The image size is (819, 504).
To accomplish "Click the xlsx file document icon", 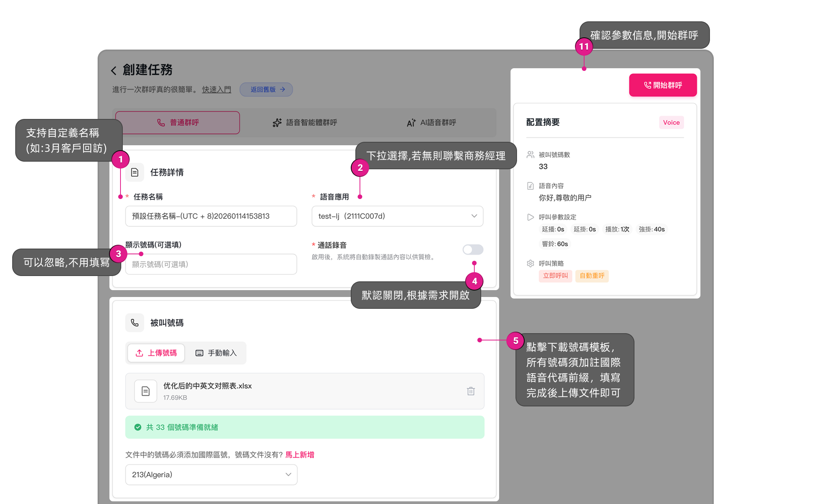I will tap(146, 391).
